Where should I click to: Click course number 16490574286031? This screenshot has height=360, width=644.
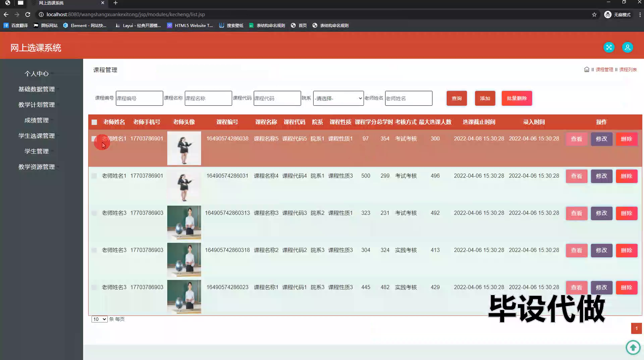(x=227, y=176)
